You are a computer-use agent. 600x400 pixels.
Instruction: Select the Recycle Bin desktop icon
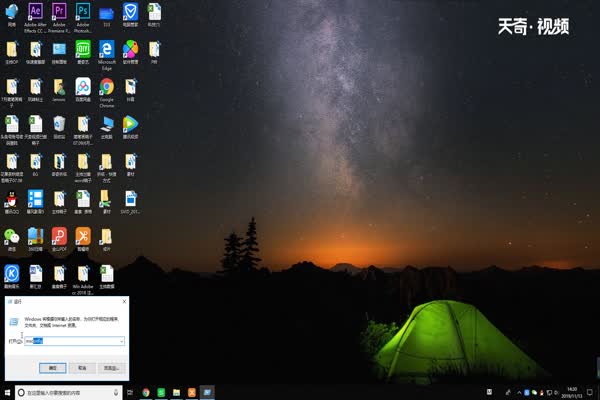point(59,127)
